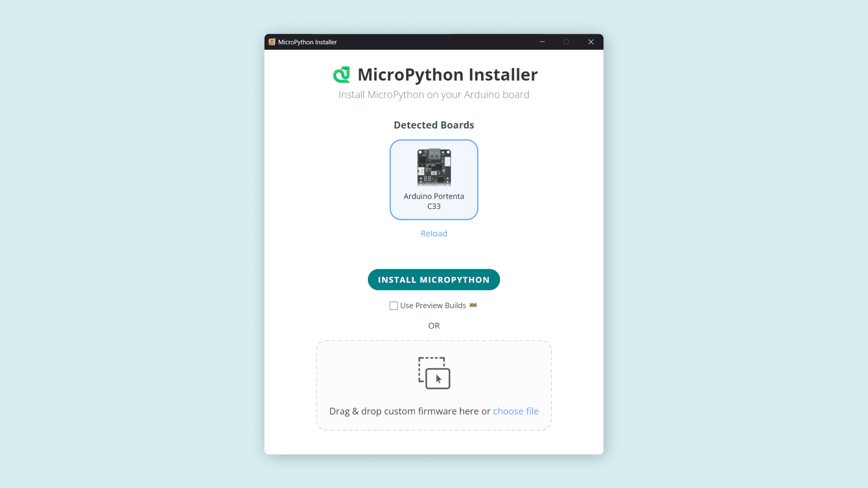The width and height of the screenshot is (868, 488).
Task: Click the Detected Boards heading
Action: pos(434,125)
